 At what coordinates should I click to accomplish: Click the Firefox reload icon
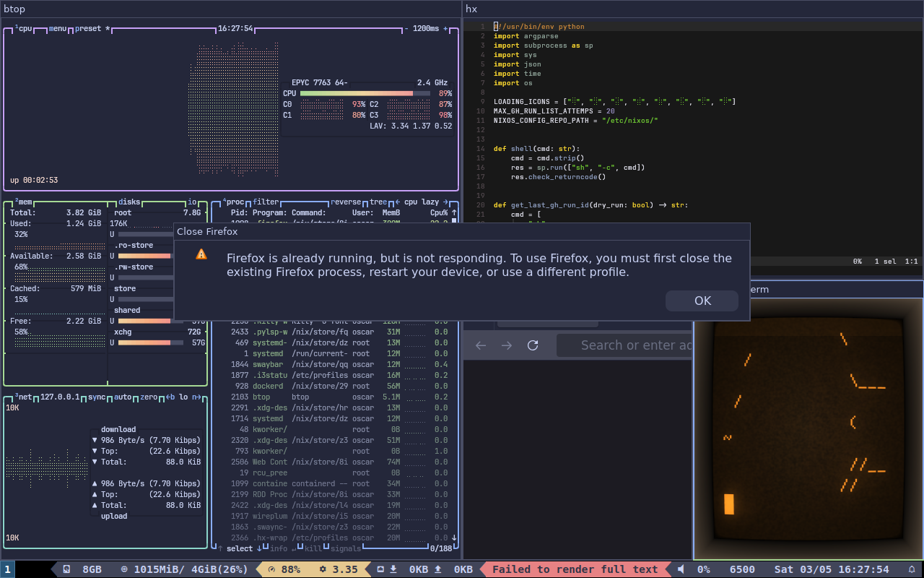point(533,345)
